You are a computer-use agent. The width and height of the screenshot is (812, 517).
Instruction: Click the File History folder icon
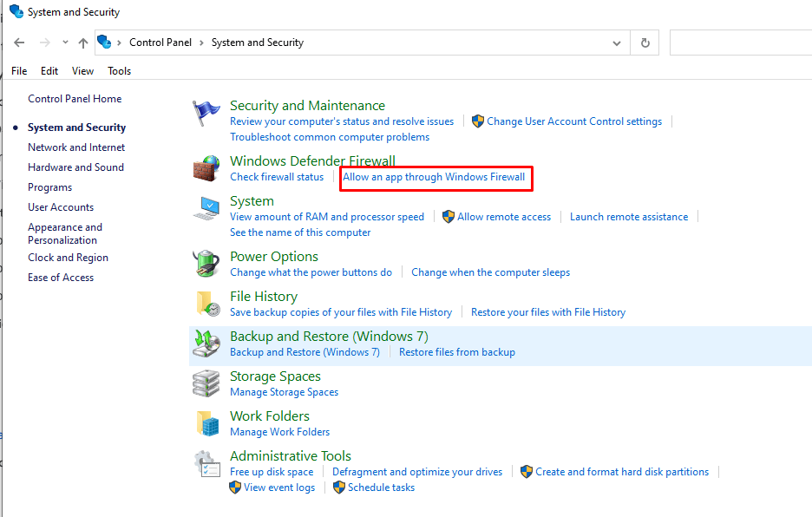point(206,304)
